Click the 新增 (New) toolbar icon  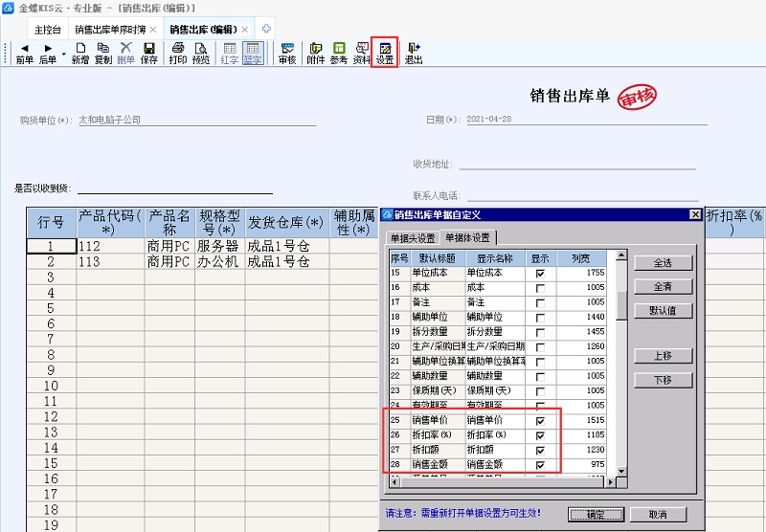click(x=80, y=53)
